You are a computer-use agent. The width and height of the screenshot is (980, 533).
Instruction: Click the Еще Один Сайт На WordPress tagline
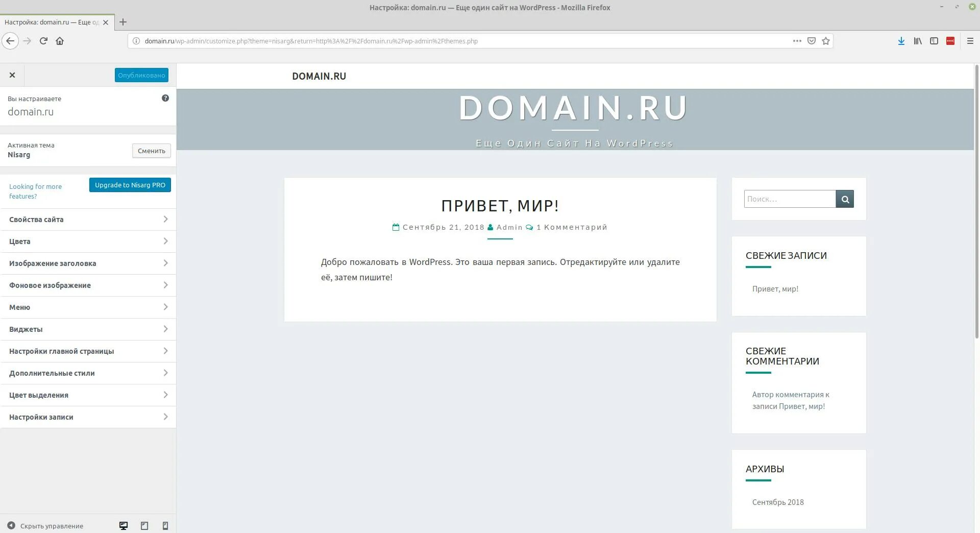click(x=574, y=143)
